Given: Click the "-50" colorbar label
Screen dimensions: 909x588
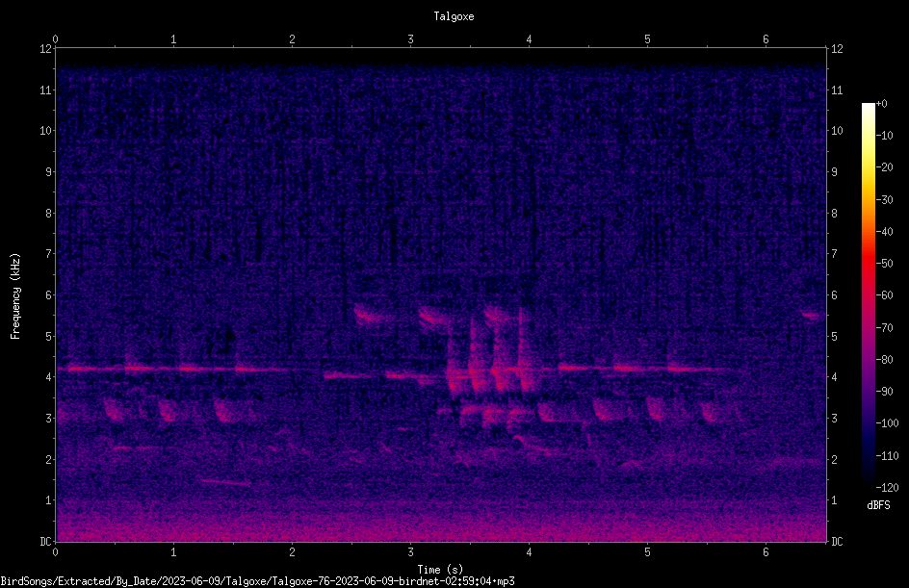Looking at the screenshot, I should coord(884,264).
